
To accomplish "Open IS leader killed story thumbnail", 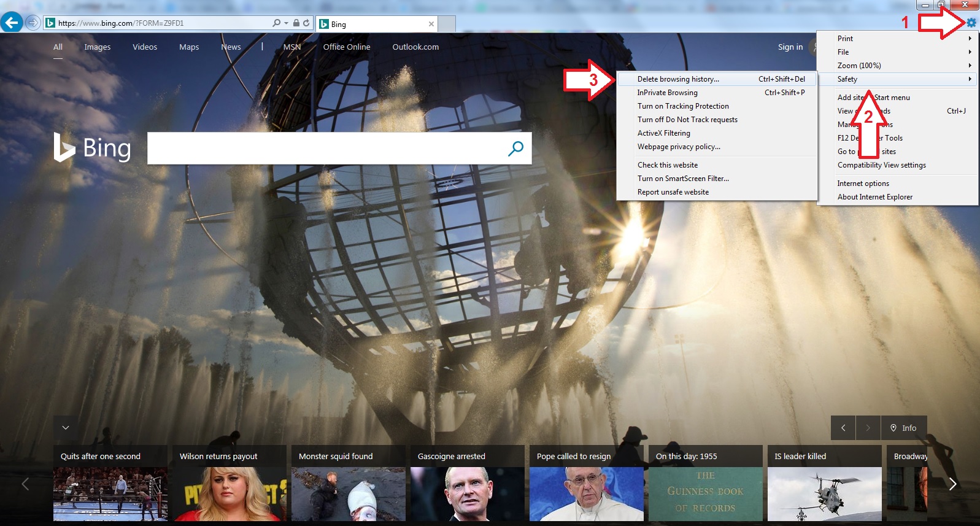I will [825, 483].
